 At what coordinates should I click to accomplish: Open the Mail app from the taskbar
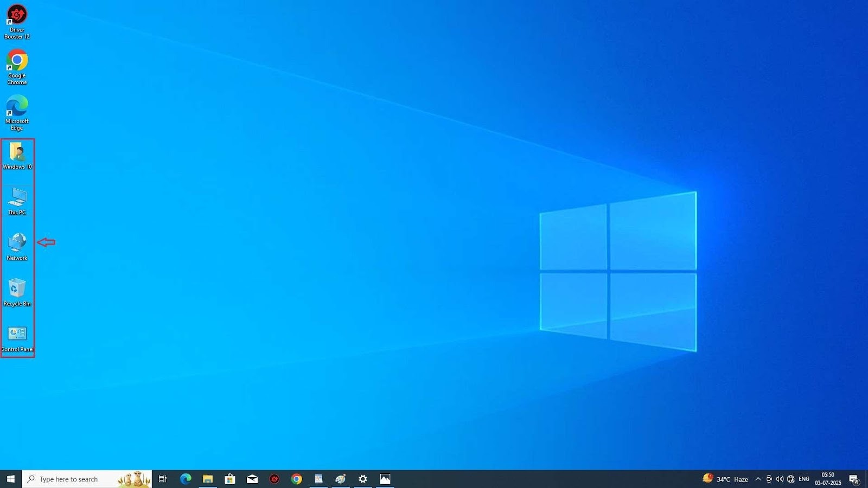(x=252, y=479)
